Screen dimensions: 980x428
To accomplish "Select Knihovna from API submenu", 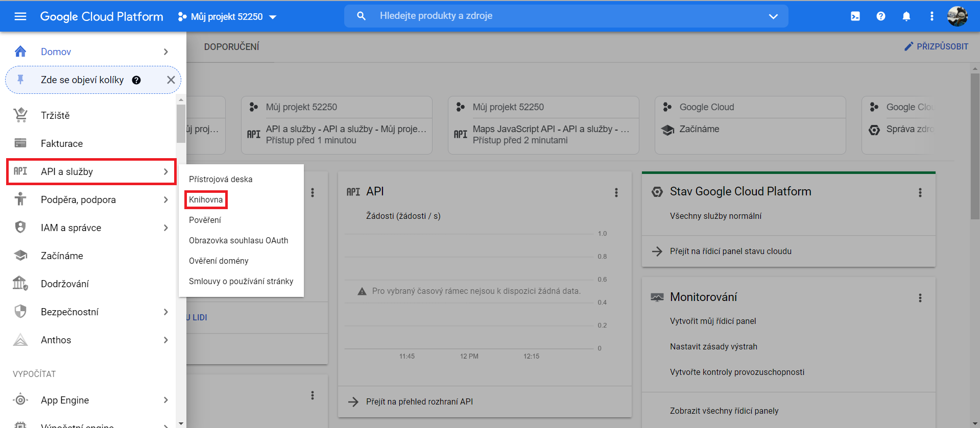I will 206,199.
